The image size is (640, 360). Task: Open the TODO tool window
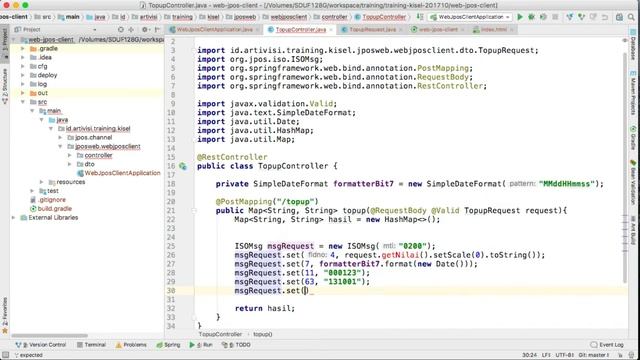point(236,345)
